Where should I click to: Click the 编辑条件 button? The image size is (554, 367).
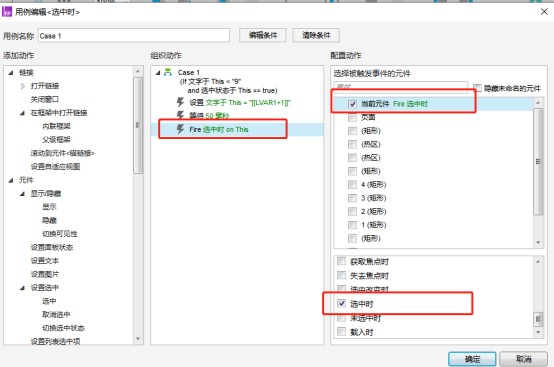(x=263, y=35)
